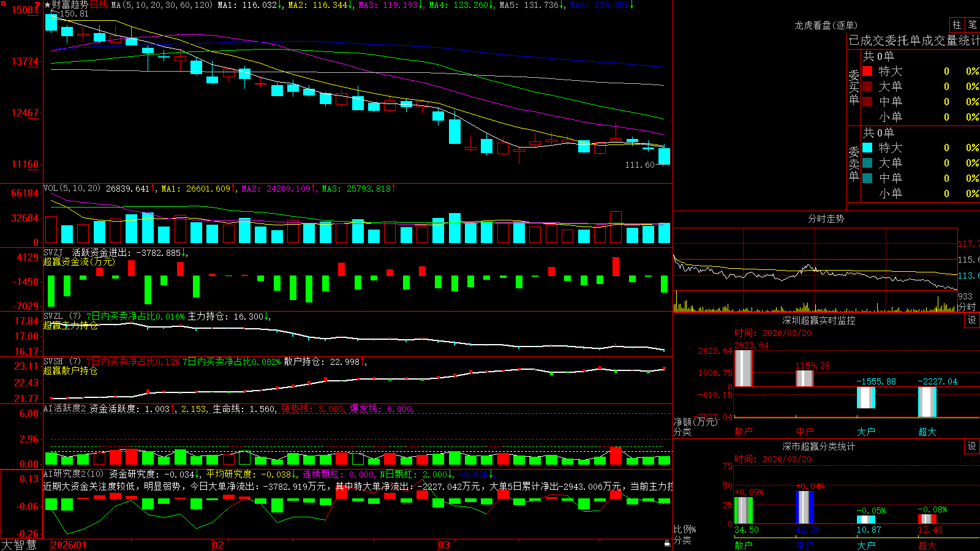Viewport: 980px width, 551px height.
Task: Open 设 settings of 深市超赢分类统计 panel
Action: pyautogui.click(x=972, y=446)
